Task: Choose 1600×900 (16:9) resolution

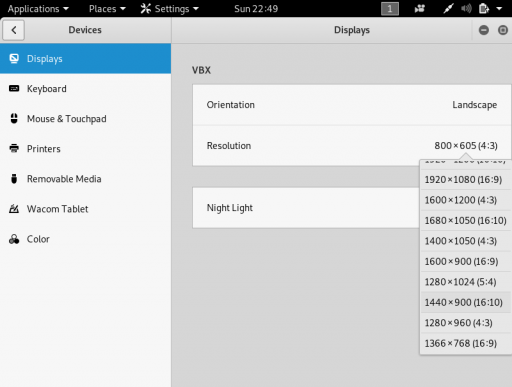Action: click(x=465, y=262)
